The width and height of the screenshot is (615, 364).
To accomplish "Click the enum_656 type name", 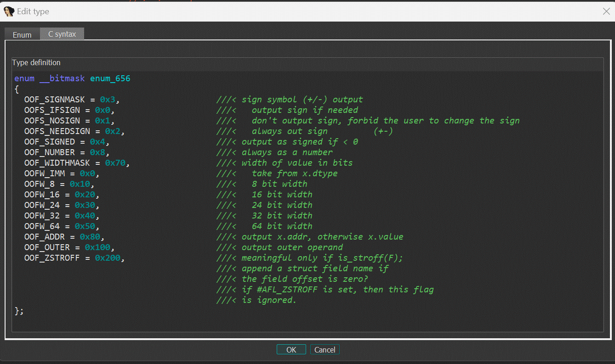I will click(110, 78).
